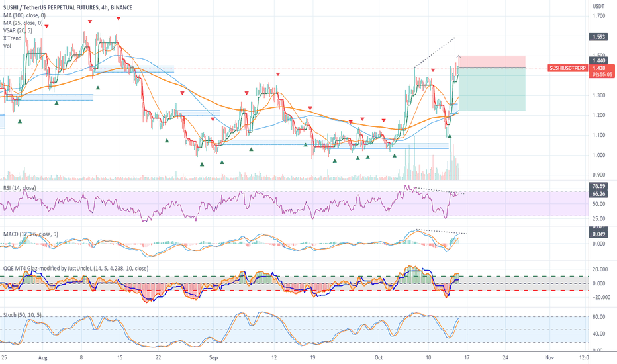
Task: Click the 80.00 Stoch scale label
Action: click(599, 317)
